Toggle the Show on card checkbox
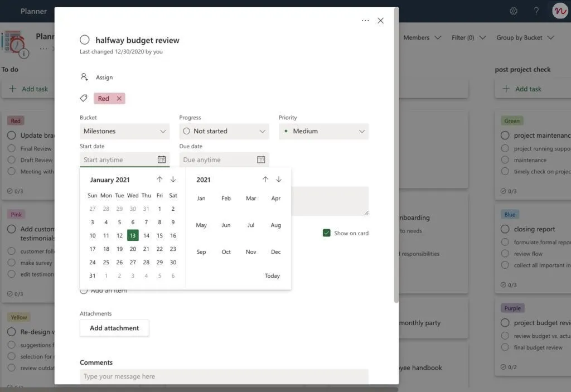 click(326, 233)
